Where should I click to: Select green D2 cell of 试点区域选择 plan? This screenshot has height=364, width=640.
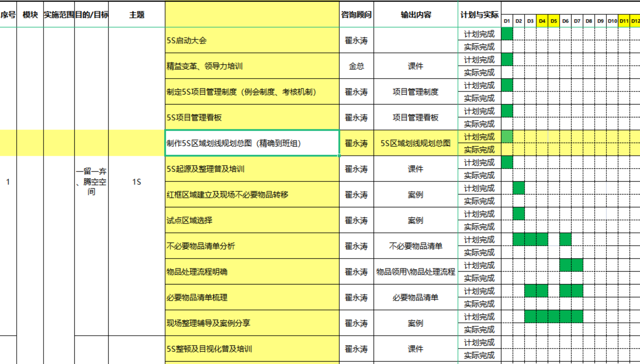coord(519,214)
